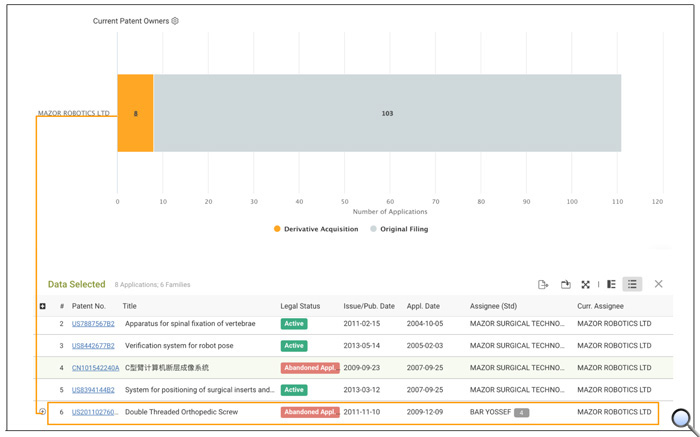This screenshot has width=700, height=437.
Task: Sort by the Legal Status column header
Action: (x=300, y=306)
